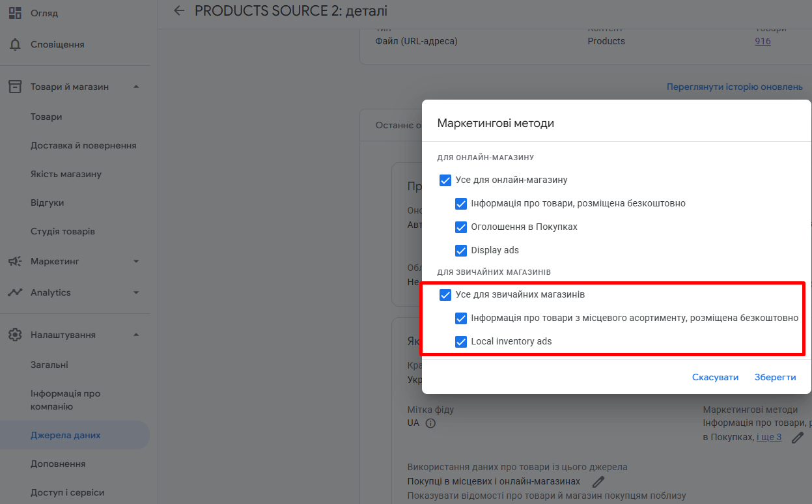
Task: Click the Сповіщення bell icon
Action: point(15,44)
